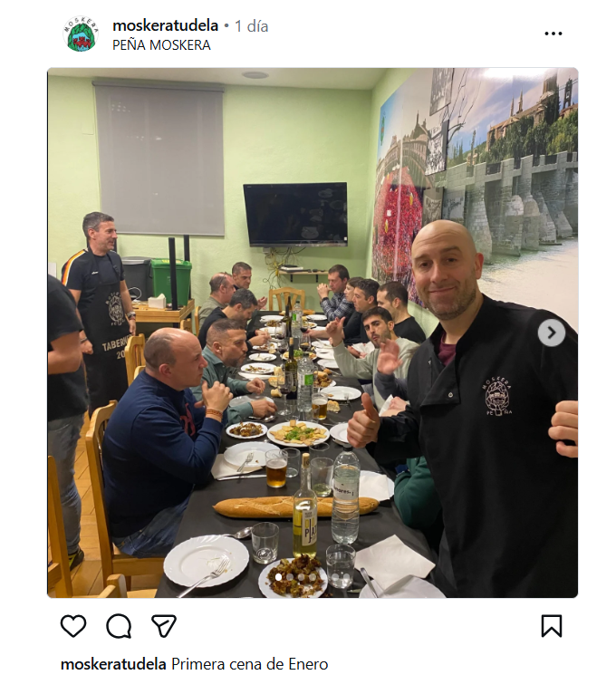616x694 pixels.
Task: Advance to the next photo with the arrow
Action: tap(552, 333)
